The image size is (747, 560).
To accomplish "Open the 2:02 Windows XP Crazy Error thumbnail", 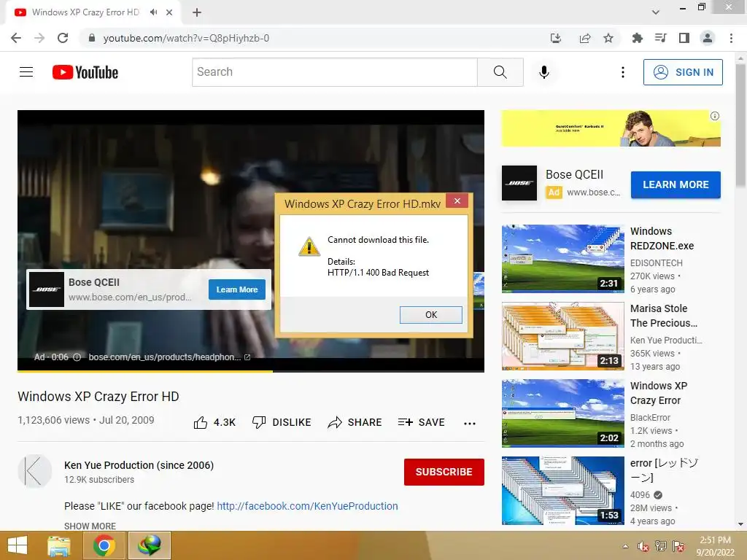I will pos(562,413).
